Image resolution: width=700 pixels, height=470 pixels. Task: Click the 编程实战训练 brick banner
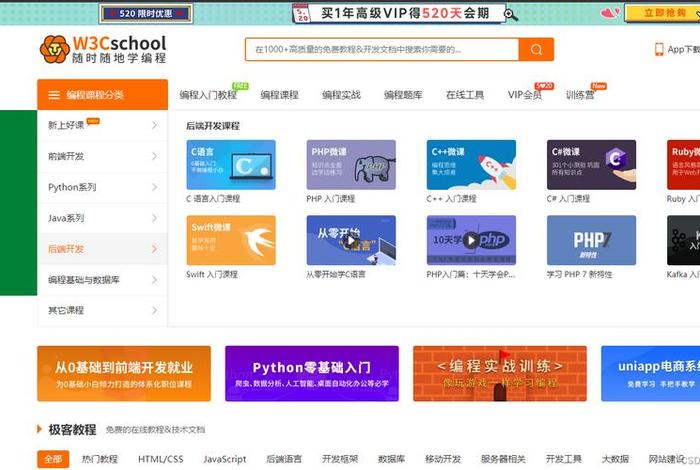tap(500, 374)
